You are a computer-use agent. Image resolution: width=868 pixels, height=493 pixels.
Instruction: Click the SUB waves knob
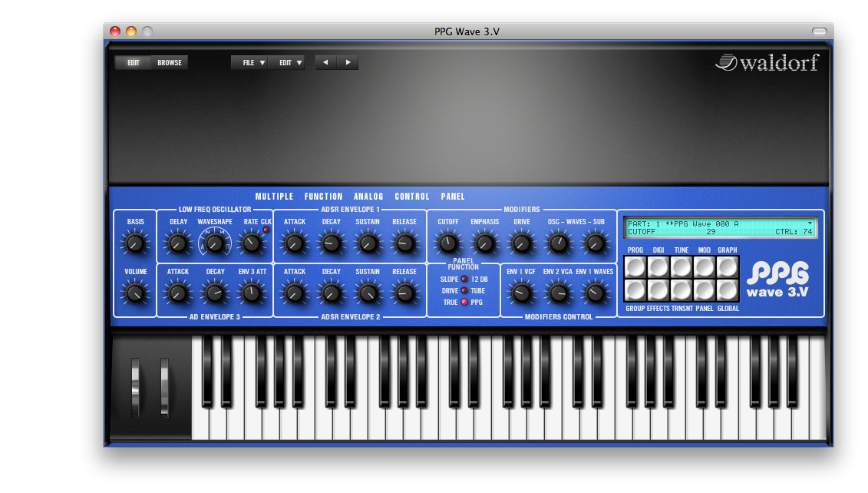595,243
